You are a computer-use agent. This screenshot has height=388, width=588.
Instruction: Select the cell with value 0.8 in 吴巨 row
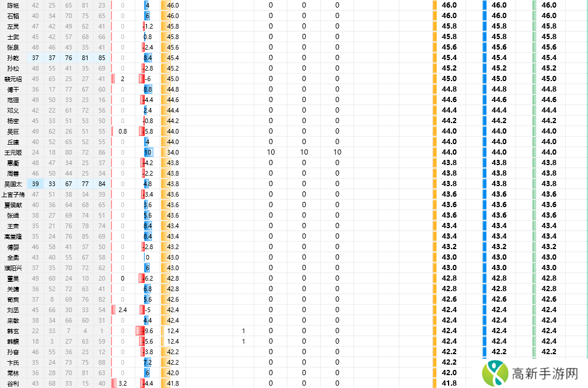123,131
